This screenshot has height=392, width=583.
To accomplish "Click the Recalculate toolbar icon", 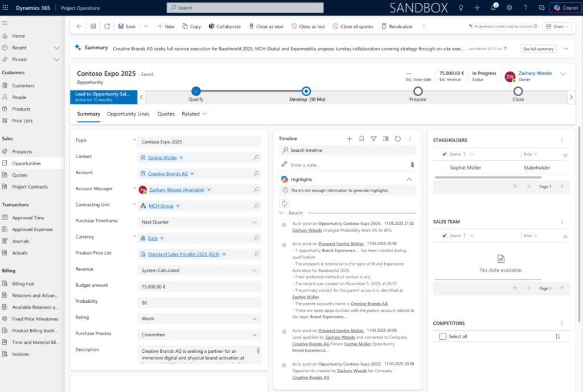I will tap(384, 26).
